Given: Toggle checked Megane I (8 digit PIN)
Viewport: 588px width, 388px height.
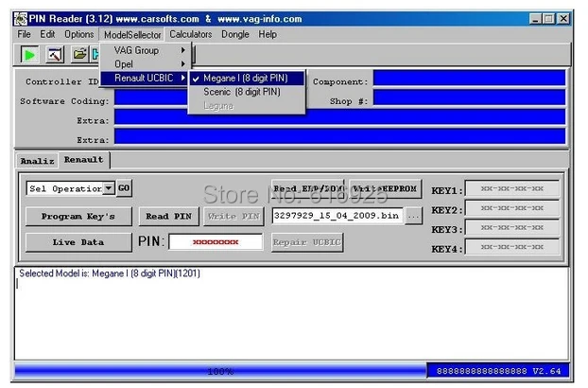Looking at the screenshot, I should (247, 78).
